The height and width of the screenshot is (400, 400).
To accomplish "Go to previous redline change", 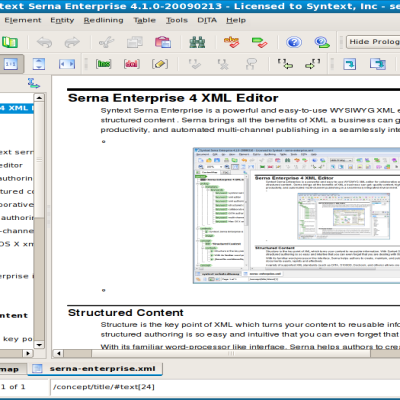I will tap(285, 64).
